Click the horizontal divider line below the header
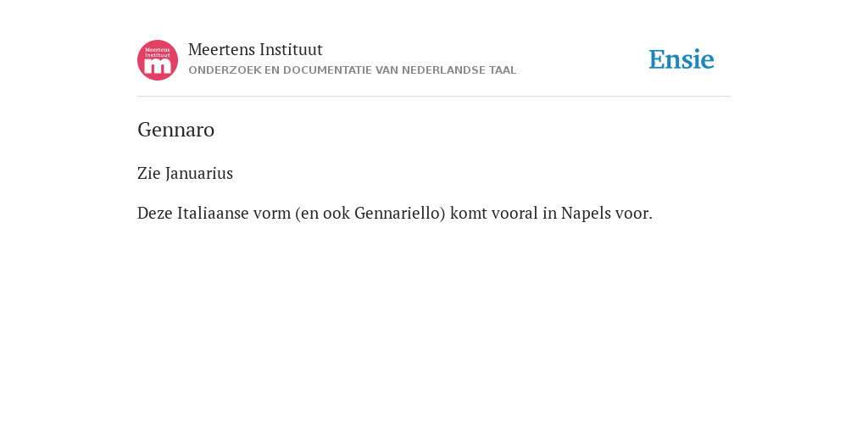The image size is (868, 434). (434, 97)
